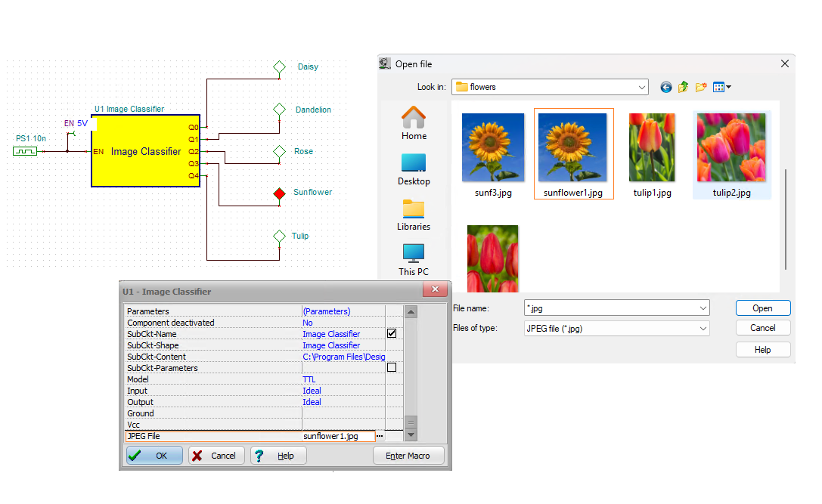Expand the File name combo box
Viewport: 822px width, 504px height.
[704, 308]
